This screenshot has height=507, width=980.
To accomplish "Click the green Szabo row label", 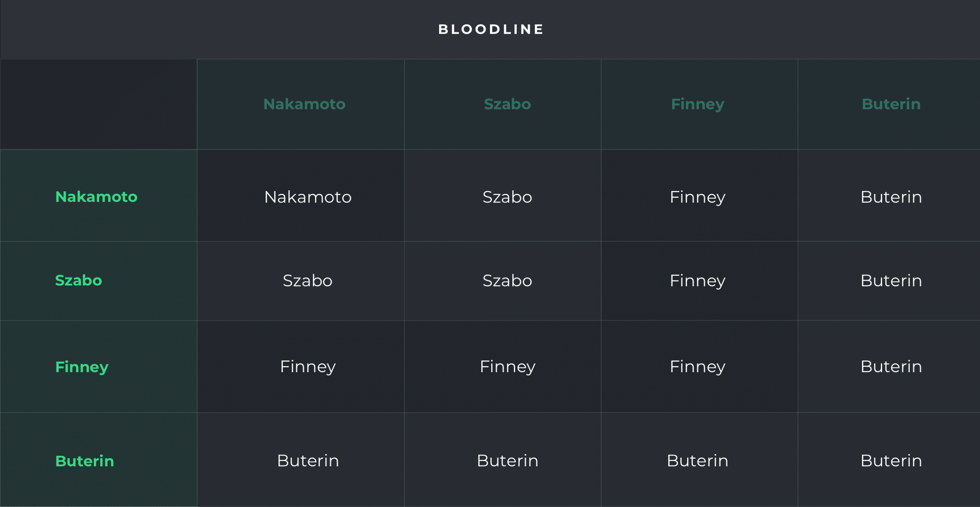I will tap(78, 280).
